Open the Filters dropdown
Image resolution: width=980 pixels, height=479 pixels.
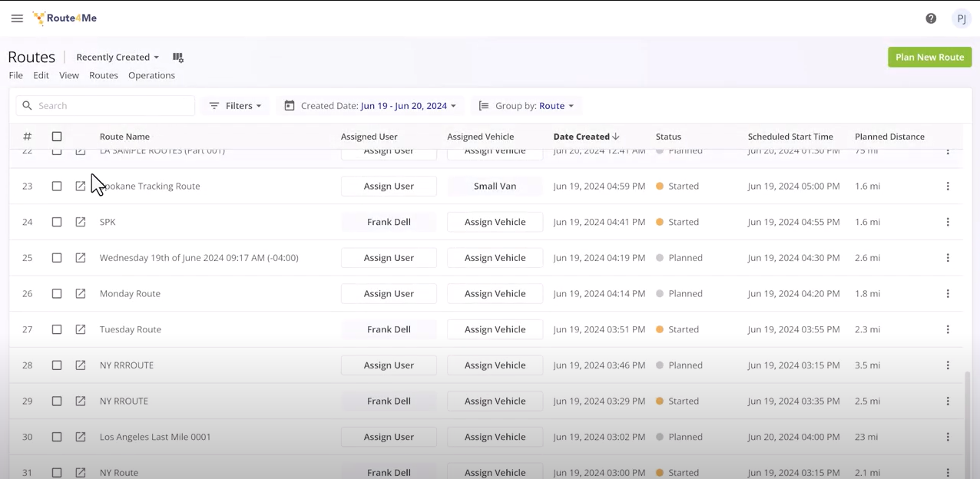[x=235, y=106]
